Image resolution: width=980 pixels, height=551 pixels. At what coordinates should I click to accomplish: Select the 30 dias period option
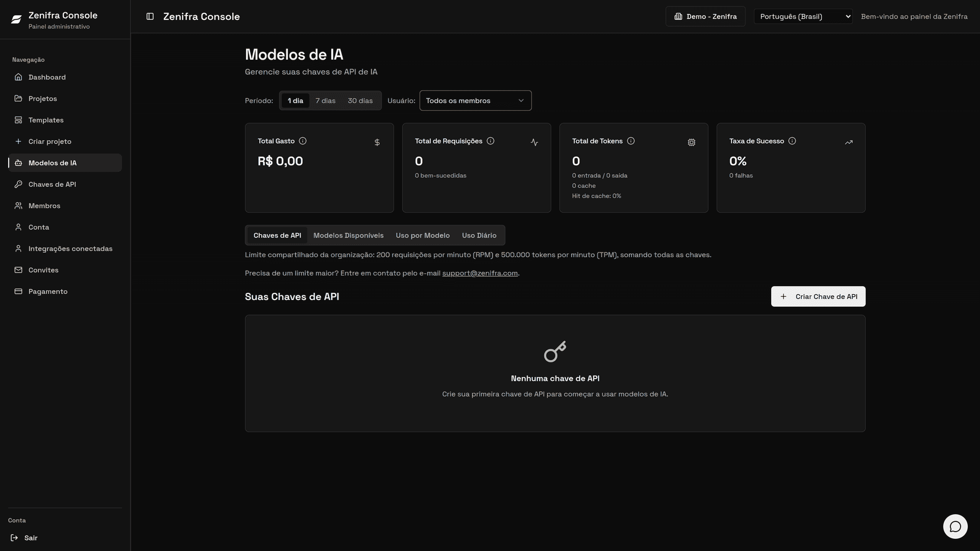(x=360, y=101)
